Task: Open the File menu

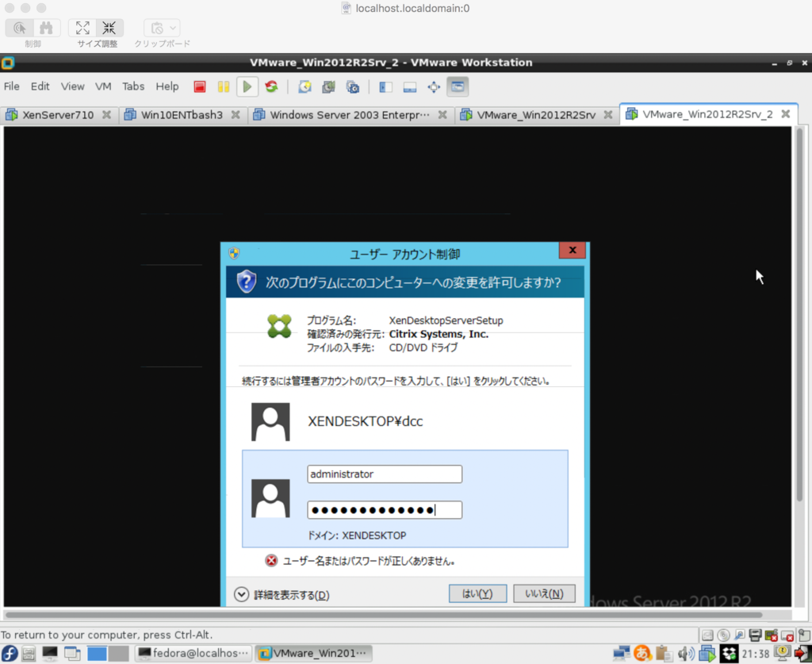Action: [11, 86]
